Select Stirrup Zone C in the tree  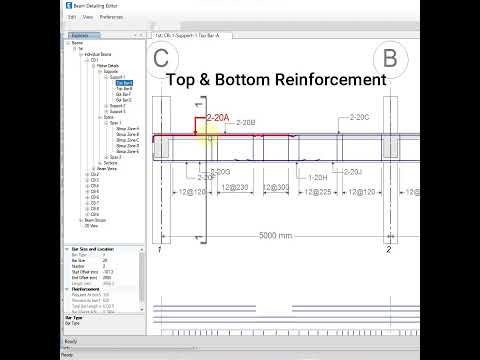click(128, 140)
